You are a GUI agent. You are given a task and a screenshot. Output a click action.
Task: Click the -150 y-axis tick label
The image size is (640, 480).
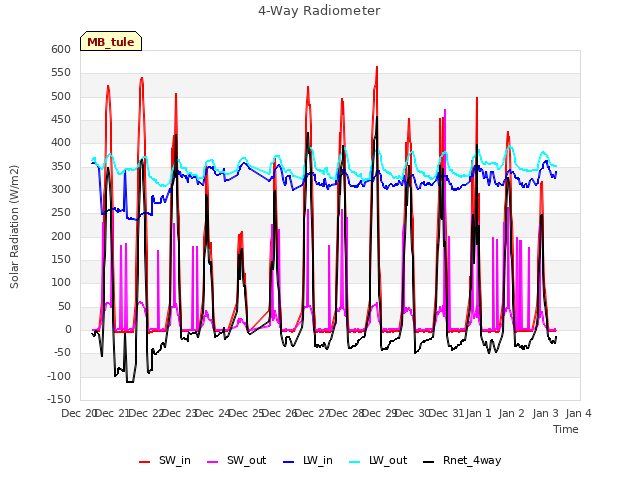(x=59, y=399)
